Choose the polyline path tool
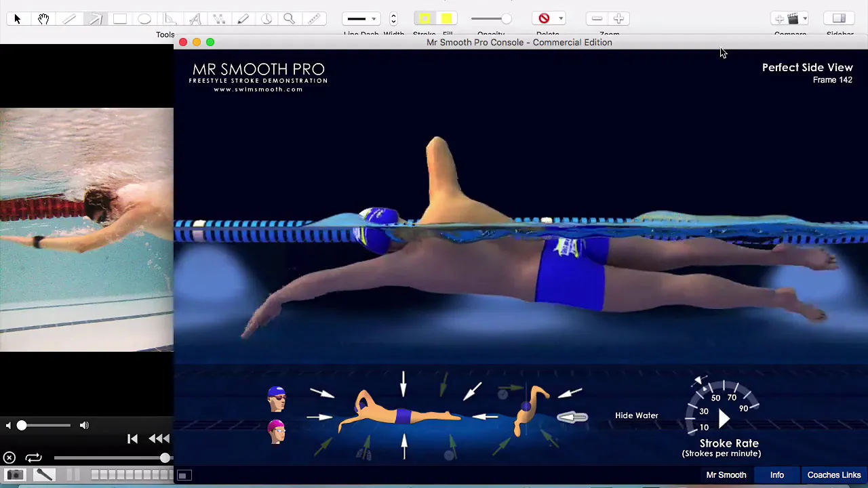This screenshot has height=488, width=868. coord(219,19)
